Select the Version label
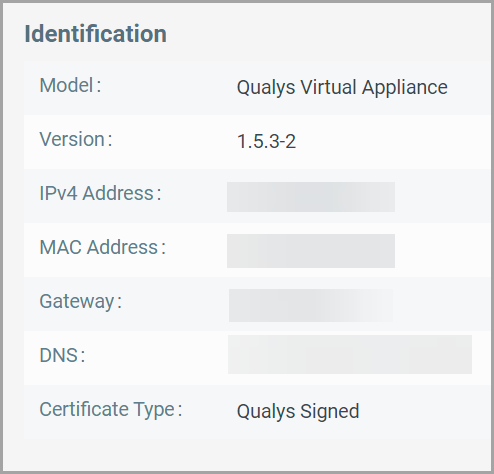The height and width of the screenshot is (474, 494). pos(76,139)
